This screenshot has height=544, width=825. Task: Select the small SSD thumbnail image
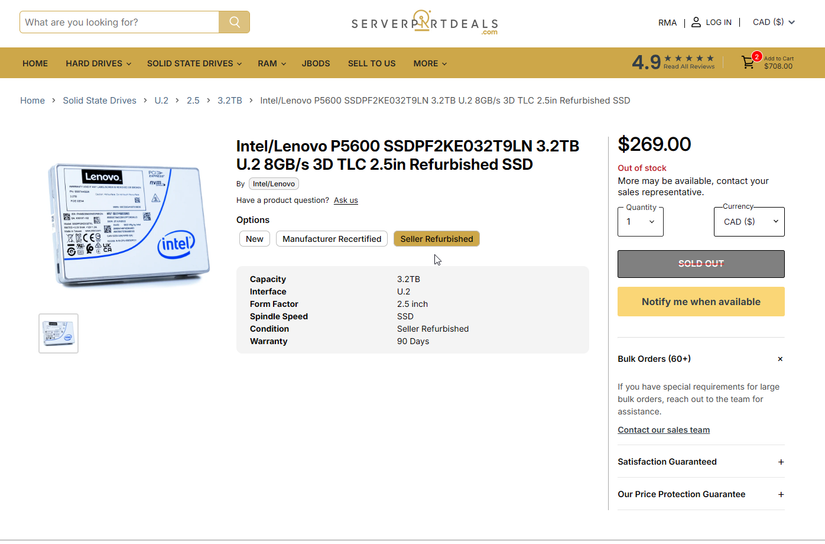58,334
